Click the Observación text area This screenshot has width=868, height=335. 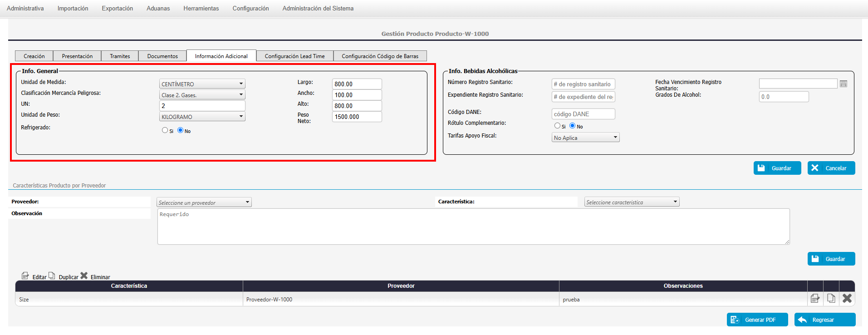click(x=473, y=227)
